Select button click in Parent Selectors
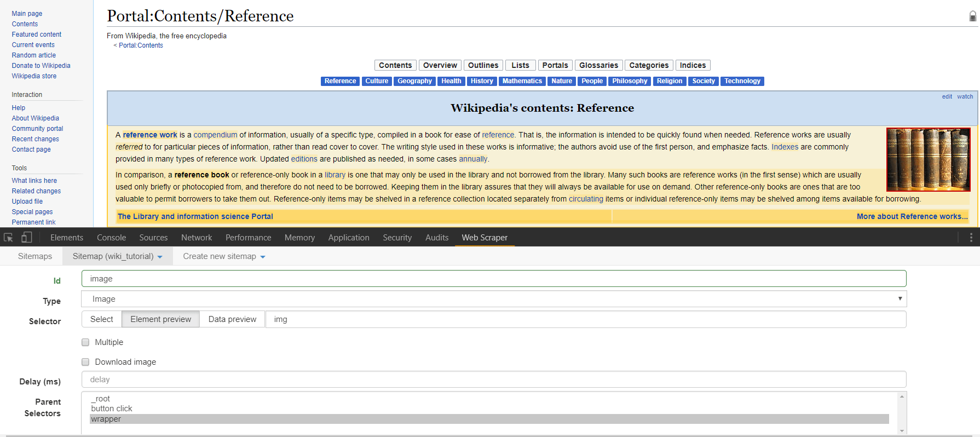Screen dimensions: 980x437 click(489, 409)
